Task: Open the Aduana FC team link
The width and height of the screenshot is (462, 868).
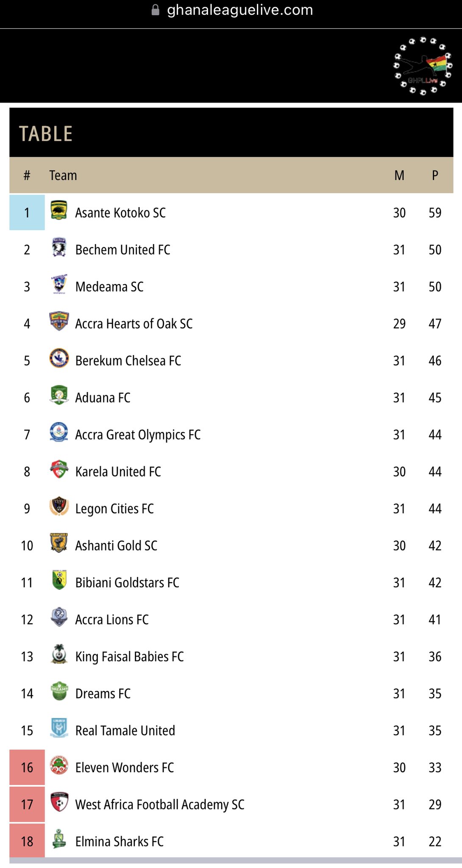Action: click(103, 398)
